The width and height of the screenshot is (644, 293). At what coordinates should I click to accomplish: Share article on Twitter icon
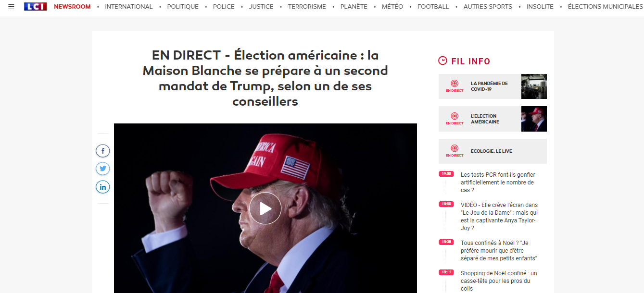[x=103, y=169]
